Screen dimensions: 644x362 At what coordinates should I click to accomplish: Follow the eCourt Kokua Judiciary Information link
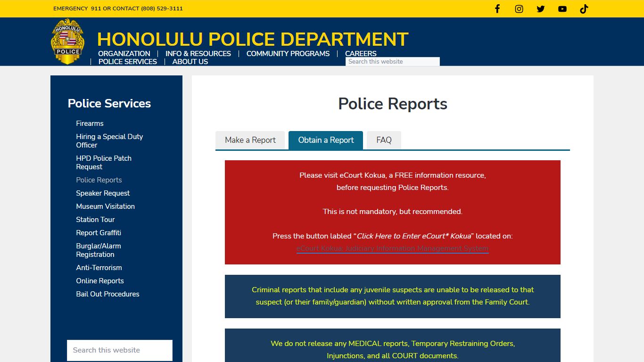(393, 248)
